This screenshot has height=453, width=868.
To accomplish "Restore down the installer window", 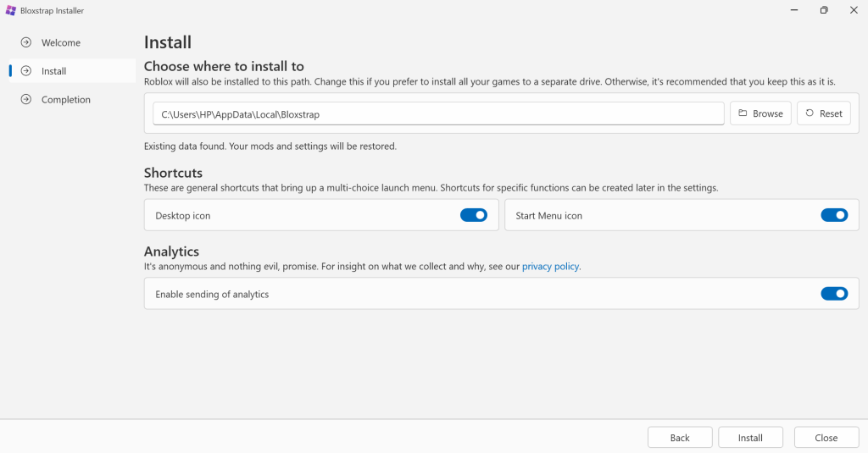I will pos(824,10).
